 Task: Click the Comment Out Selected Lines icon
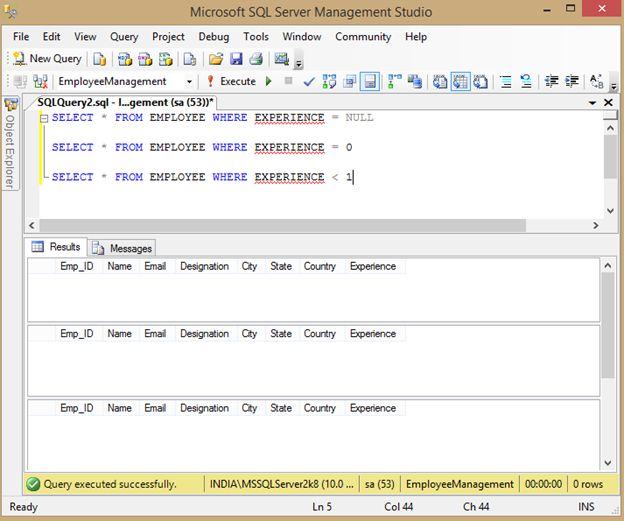505,81
